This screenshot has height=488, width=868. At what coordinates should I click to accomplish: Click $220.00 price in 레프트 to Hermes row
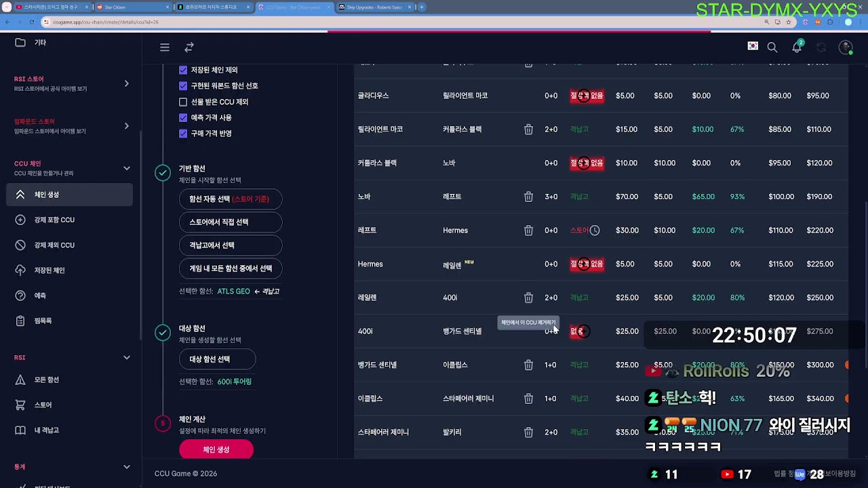click(820, 230)
